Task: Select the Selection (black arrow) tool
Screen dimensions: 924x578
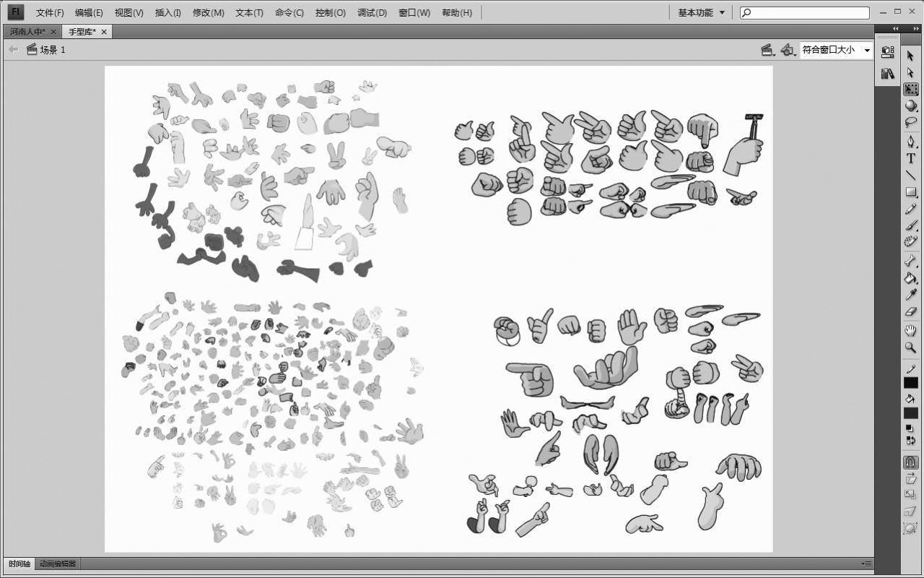Action: pyautogui.click(x=910, y=56)
